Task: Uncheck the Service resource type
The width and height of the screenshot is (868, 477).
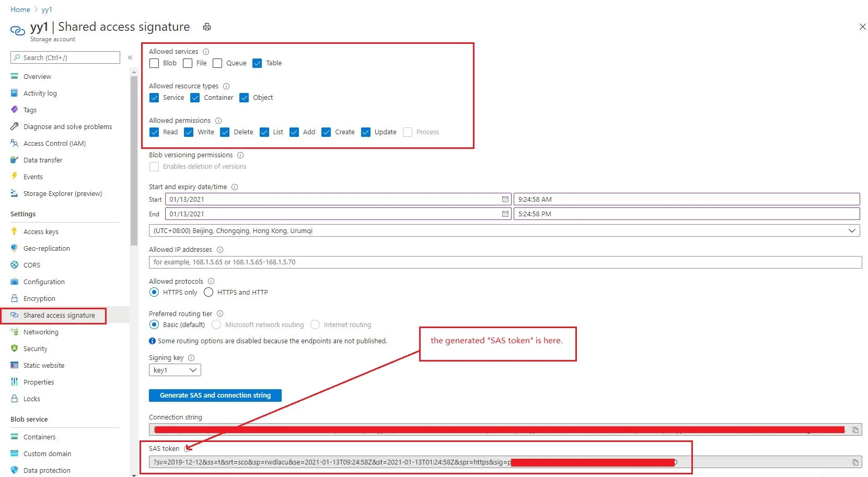Action: pos(154,98)
